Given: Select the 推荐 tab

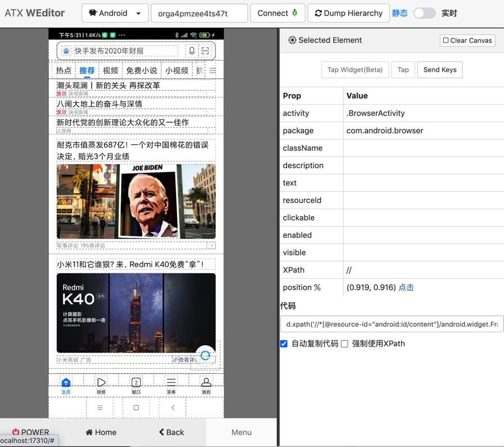Looking at the screenshot, I should click(87, 70).
